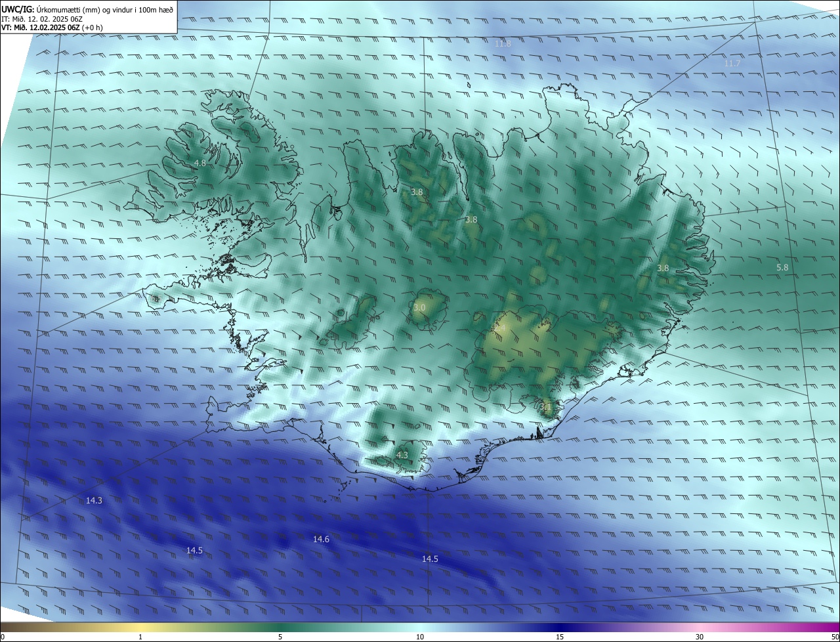
Task: Click the legend tick label 1
Action: (x=140, y=637)
